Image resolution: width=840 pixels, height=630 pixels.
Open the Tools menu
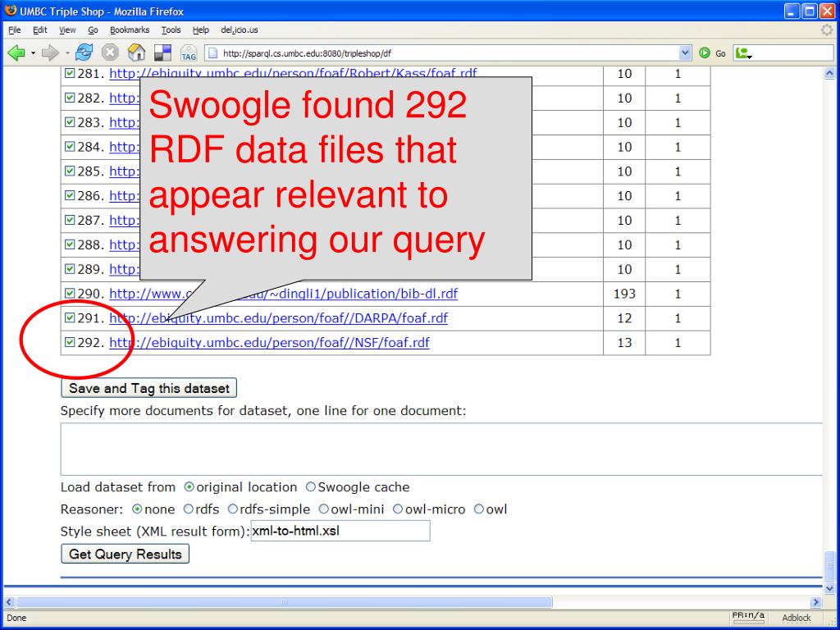(171, 30)
